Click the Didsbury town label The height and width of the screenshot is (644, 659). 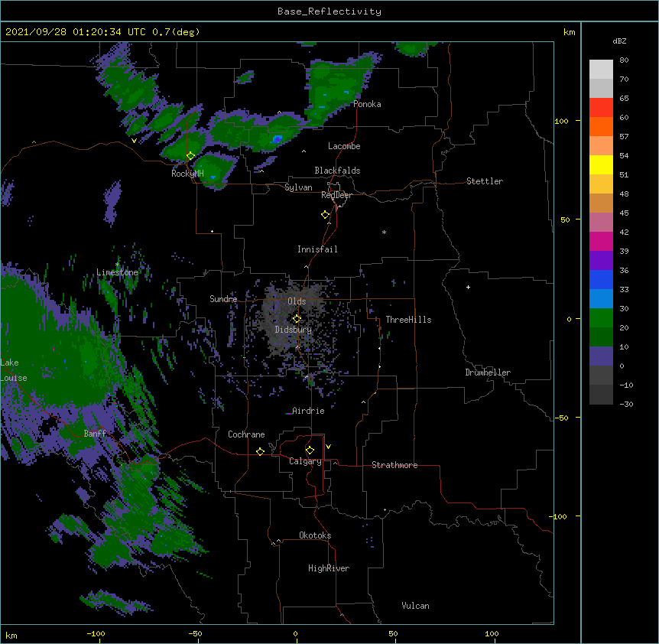tap(294, 330)
